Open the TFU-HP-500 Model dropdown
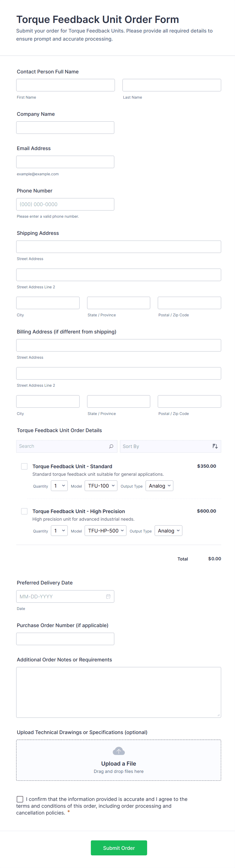 (x=105, y=531)
